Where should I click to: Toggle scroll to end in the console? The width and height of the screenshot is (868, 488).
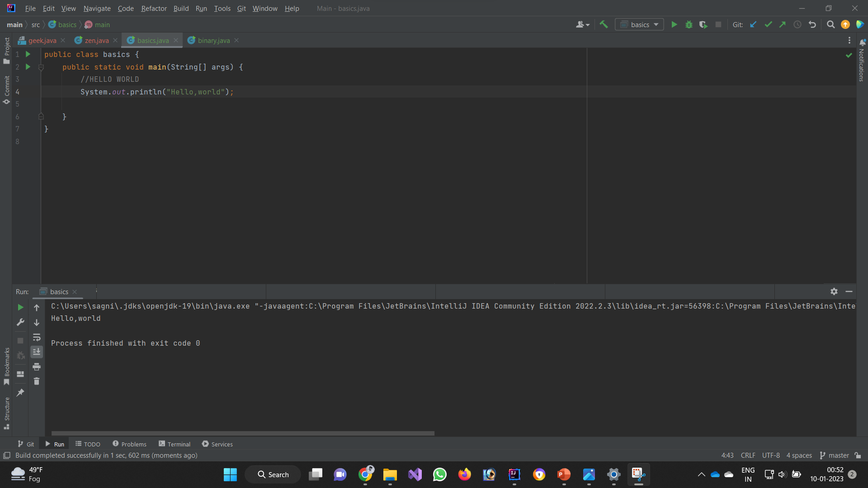click(x=37, y=352)
